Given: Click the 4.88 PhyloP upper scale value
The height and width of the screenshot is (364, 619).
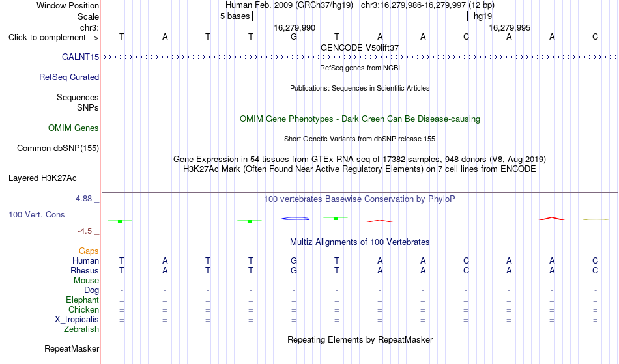Looking at the screenshot, I should pos(84,199).
